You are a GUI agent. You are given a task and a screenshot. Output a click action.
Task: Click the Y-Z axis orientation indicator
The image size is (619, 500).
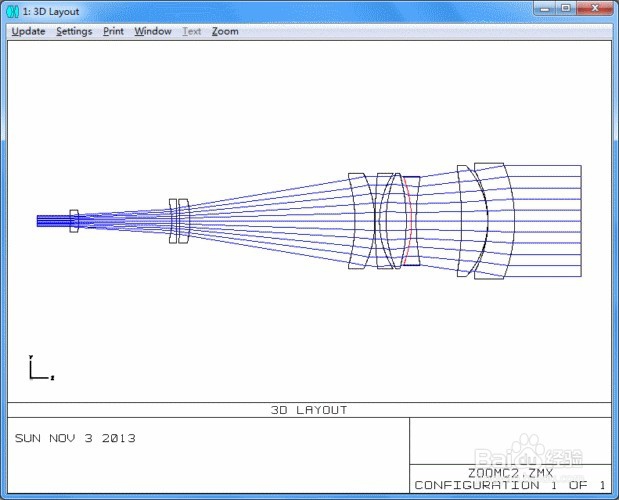click(x=41, y=368)
